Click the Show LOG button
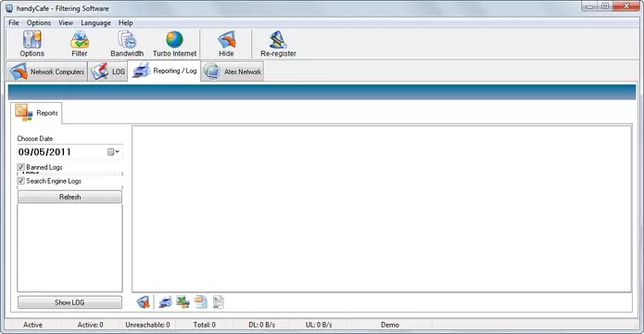 (69, 302)
